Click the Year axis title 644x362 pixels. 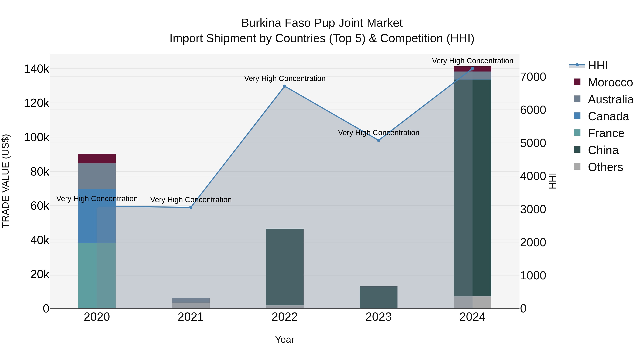[x=285, y=340]
